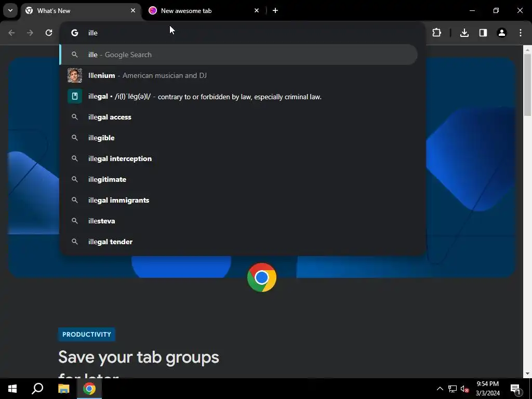
Task: Click the scrollbar down arrow
Action: pyautogui.click(x=528, y=374)
